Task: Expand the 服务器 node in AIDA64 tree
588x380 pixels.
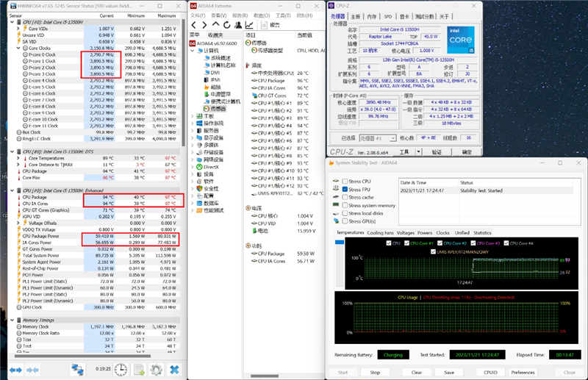Action: [x=193, y=131]
